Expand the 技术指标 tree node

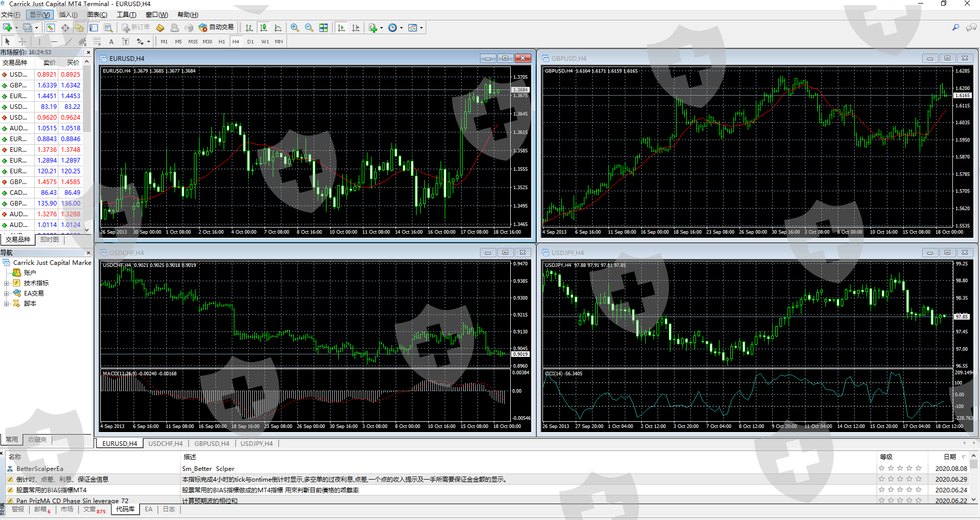[6, 283]
